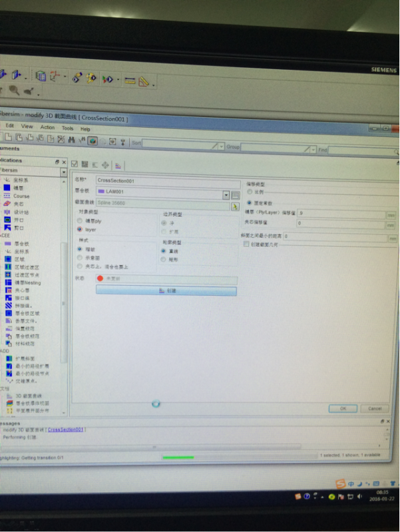Open the View menu
Screen dimensions: 400x532
coord(27,126)
